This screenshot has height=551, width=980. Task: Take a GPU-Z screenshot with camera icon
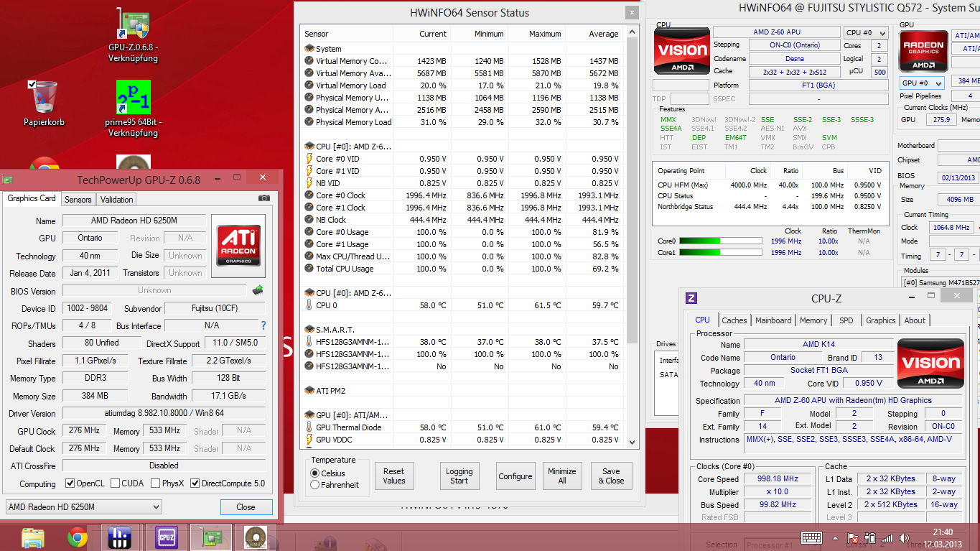point(264,198)
